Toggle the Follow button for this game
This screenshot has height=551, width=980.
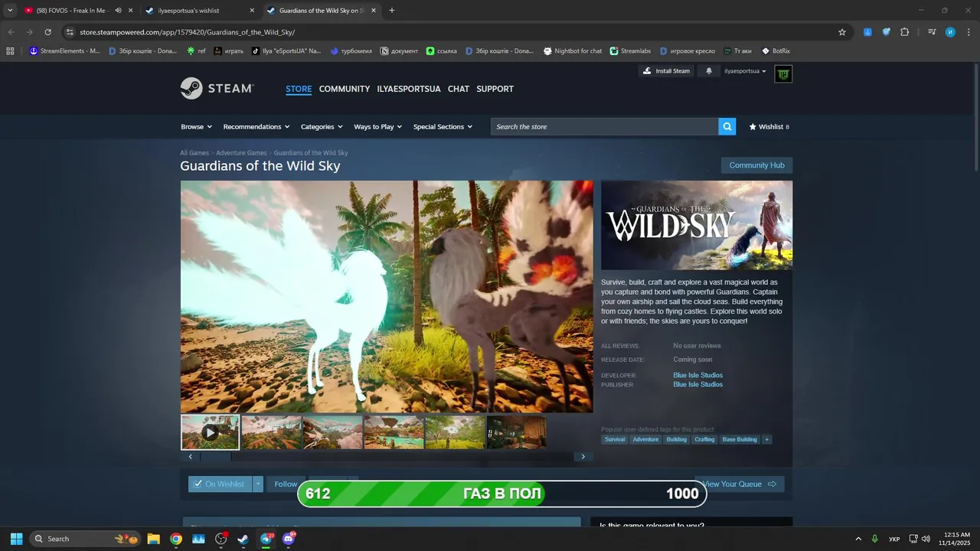[286, 484]
